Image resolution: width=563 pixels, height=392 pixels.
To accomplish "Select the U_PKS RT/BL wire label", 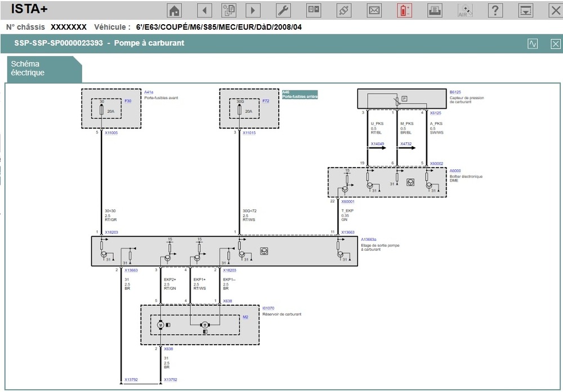I will pyautogui.click(x=377, y=128).
